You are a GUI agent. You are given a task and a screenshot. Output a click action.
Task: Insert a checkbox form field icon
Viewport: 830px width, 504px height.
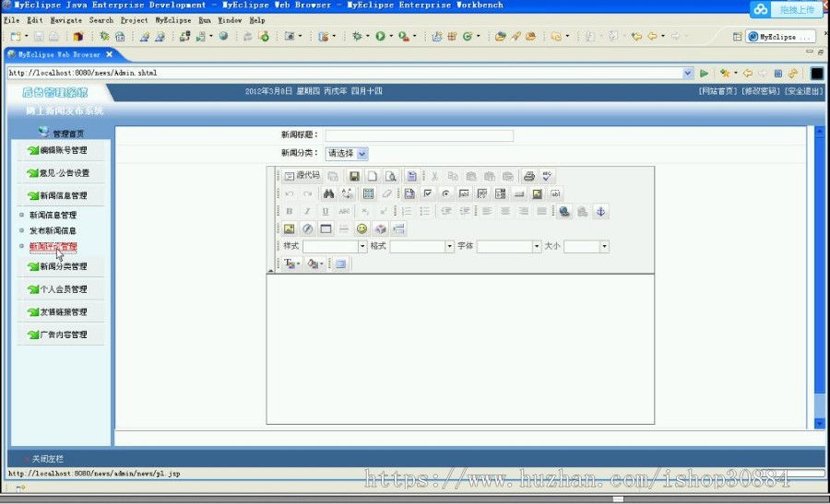[x=428, y=193]
